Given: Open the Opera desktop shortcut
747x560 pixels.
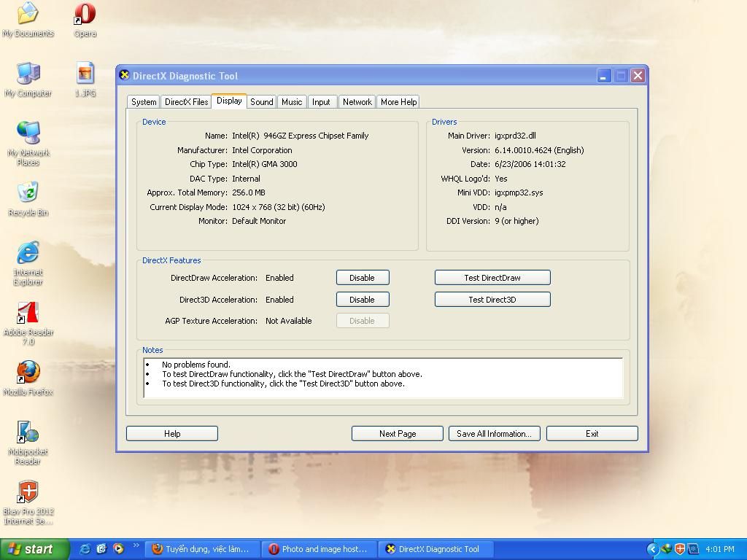Looking at the screenshot, I should [85, 19].
